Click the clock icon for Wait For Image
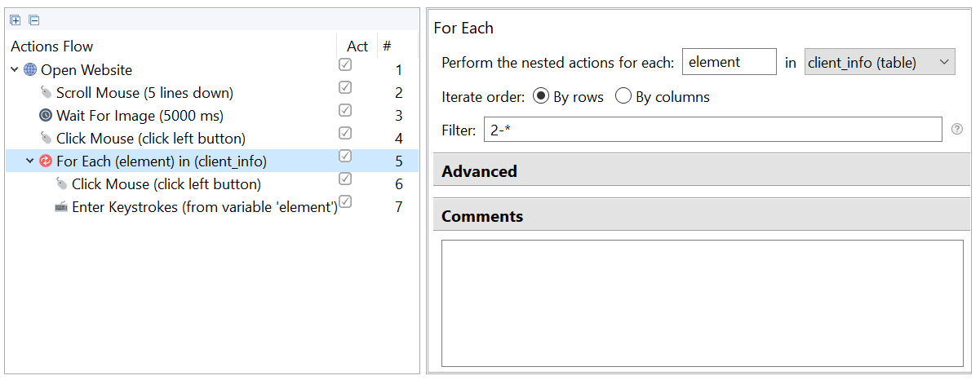The image size is (980, 380). tap(46, 115)
